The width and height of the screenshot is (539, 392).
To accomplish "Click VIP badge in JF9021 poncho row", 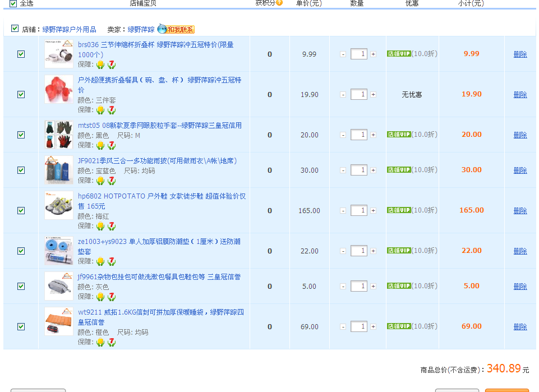I will pyautogui.click(x=399, y=170).
